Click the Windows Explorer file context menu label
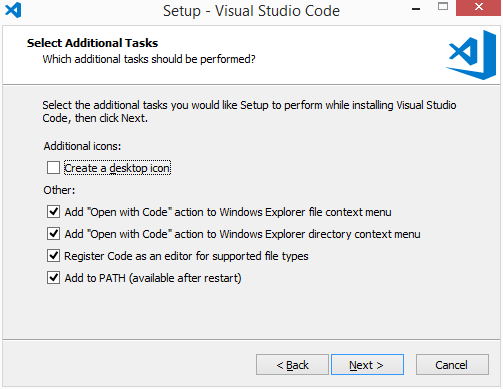503x389 pixels. point(228,212)
